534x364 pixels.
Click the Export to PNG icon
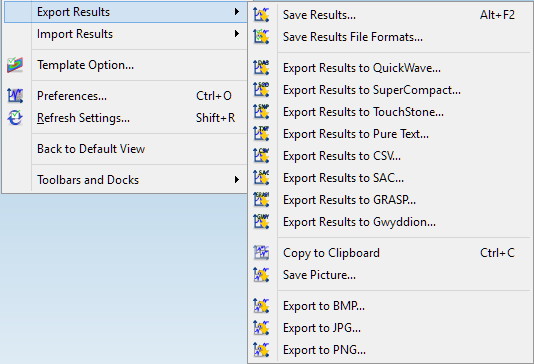click(261, 350)
